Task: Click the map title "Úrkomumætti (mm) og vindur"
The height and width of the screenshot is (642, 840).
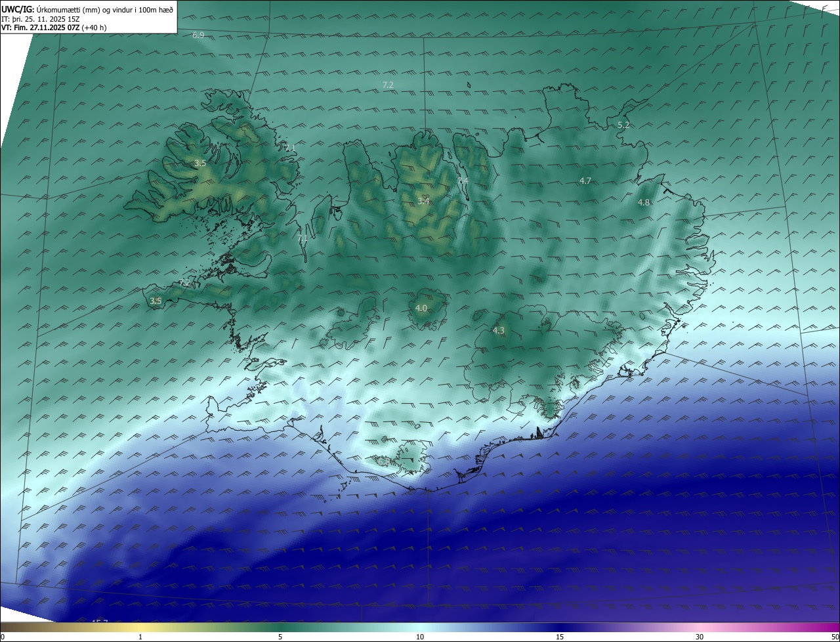Action: coord(83,9)
